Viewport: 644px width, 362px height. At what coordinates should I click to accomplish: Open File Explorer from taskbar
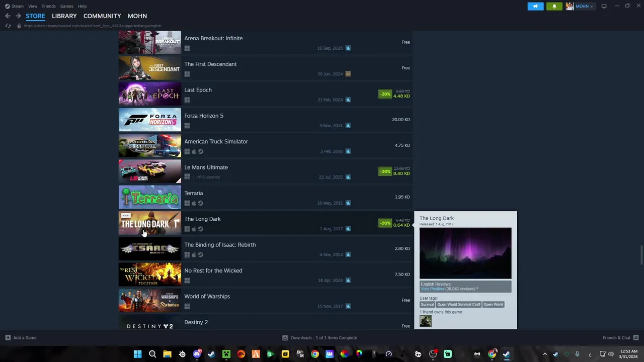point(167,354)
